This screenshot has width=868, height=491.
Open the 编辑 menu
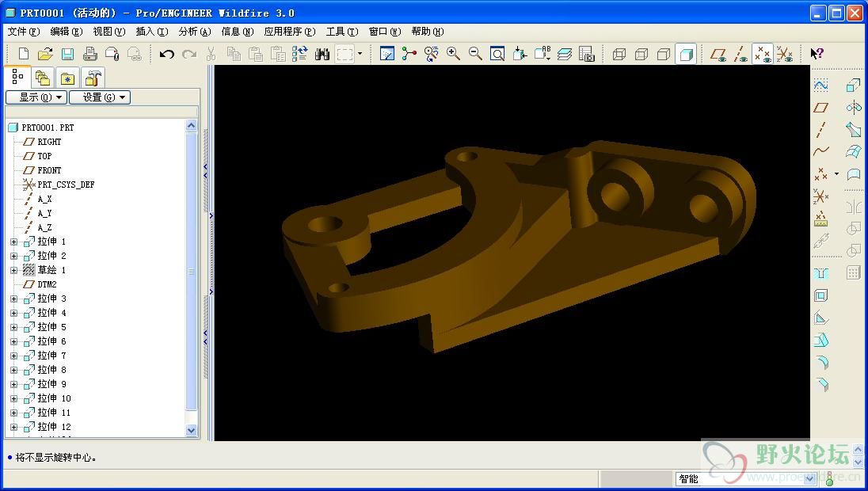tap(67, 32)
